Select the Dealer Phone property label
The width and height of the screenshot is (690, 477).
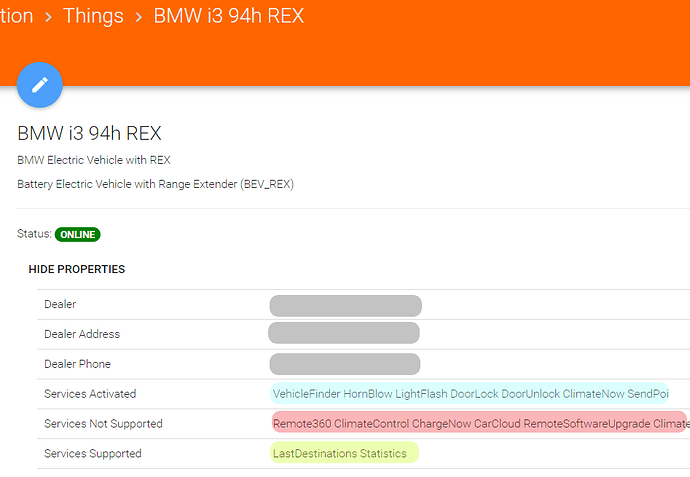click(x=77, y=364)
